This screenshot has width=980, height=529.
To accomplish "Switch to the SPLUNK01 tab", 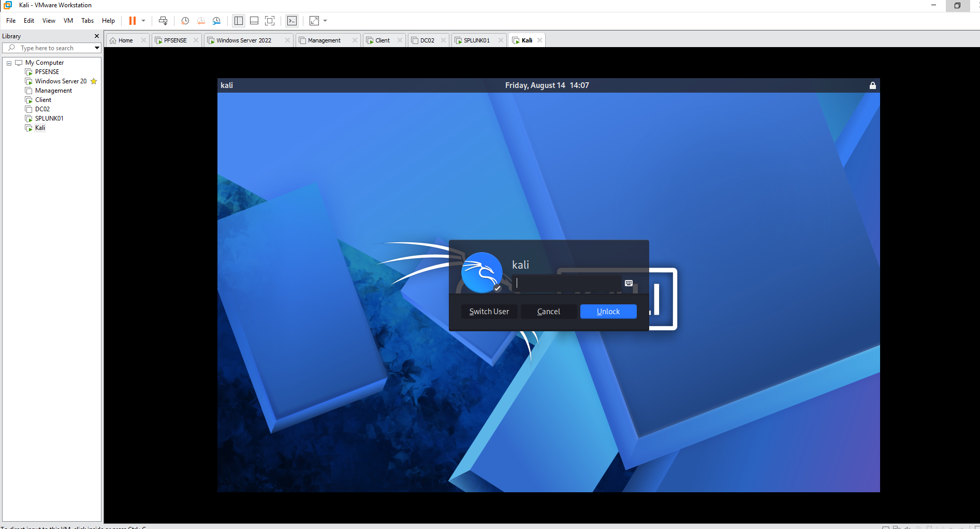I will pyautogui.click(x=476, y=40).
